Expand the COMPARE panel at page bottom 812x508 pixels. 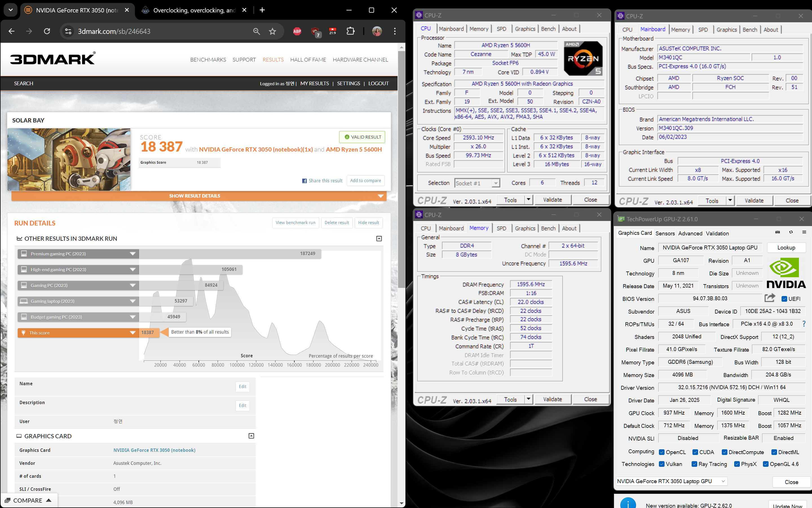coord(28,500)
